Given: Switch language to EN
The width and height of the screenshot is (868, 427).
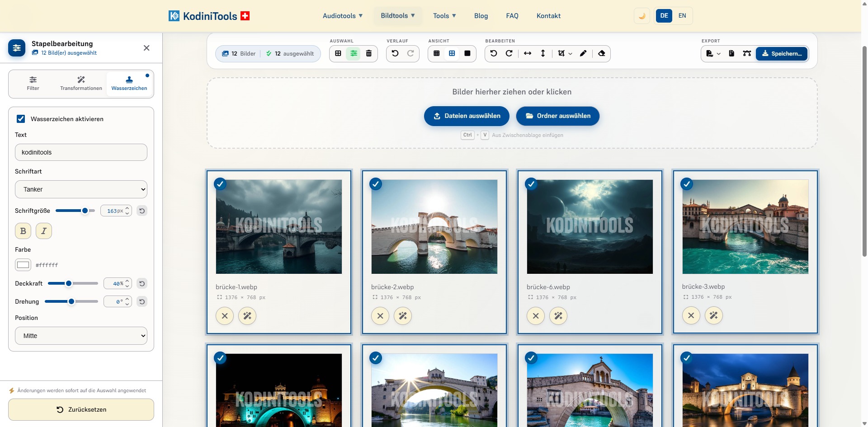Looking at the screenshot, I should click(x=682, y=16).
